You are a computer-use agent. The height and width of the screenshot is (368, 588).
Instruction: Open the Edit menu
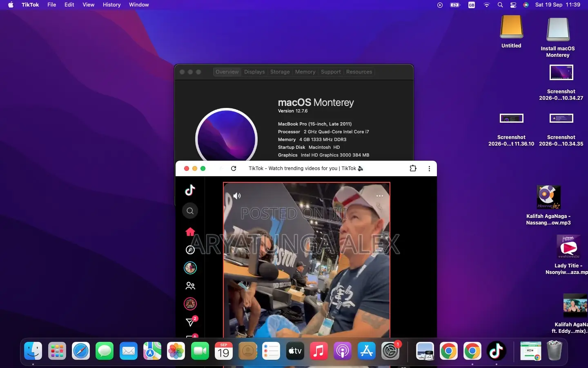point(69,5)
